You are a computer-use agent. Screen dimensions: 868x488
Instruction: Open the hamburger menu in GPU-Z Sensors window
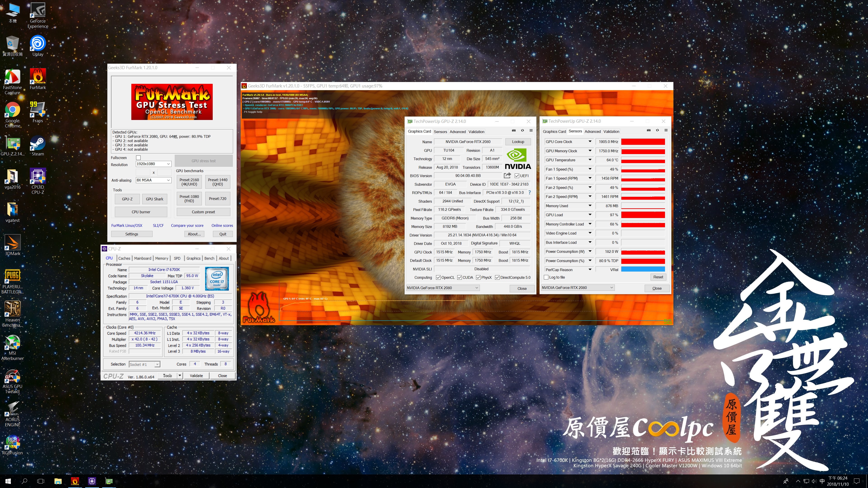666,130
